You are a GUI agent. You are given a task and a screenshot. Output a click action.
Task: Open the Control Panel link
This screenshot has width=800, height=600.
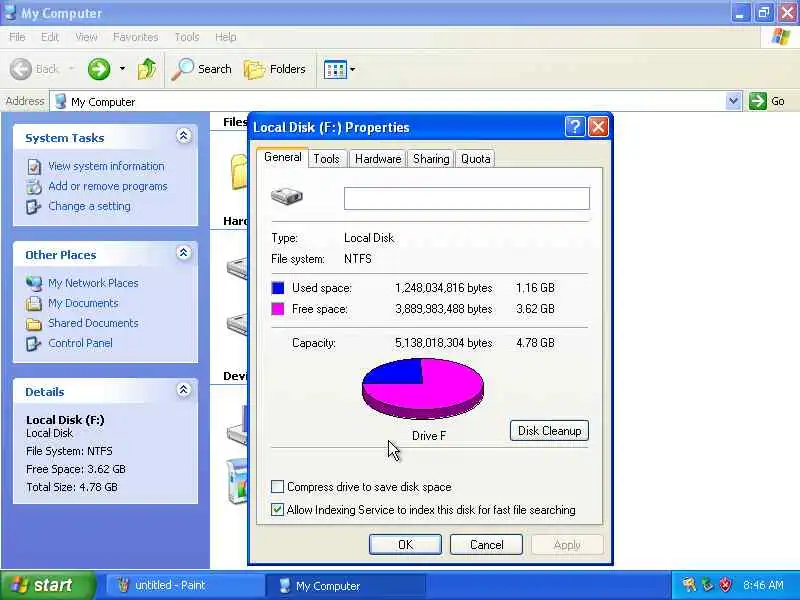pyautogui.click(x=80, y=343)
